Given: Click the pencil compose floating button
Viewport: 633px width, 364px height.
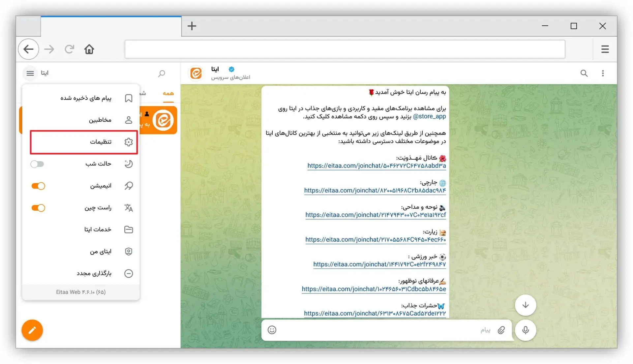Looking at the screenshot, I should pos(32,330).
